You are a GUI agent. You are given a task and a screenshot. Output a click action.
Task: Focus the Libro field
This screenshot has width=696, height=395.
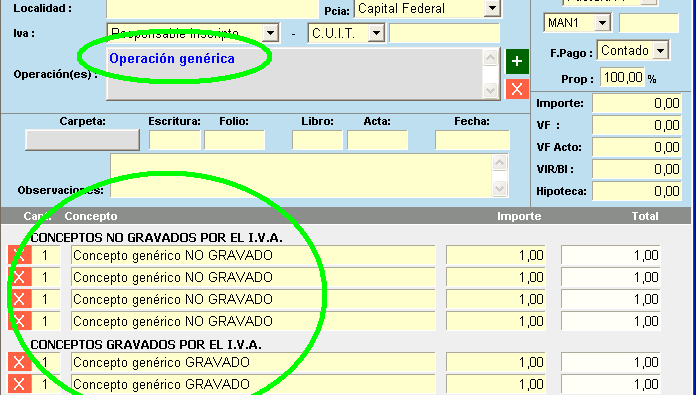tap(317, 140)
